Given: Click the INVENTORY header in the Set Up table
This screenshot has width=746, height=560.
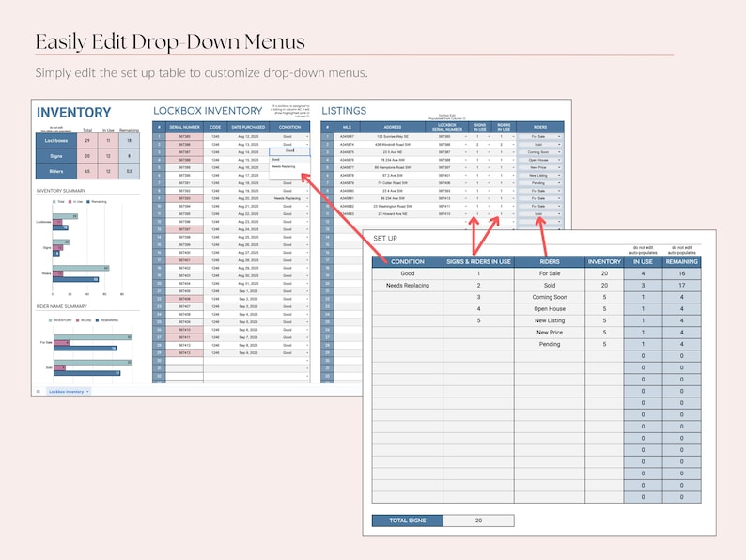Looking at the screenshot, I should (604, 262).
